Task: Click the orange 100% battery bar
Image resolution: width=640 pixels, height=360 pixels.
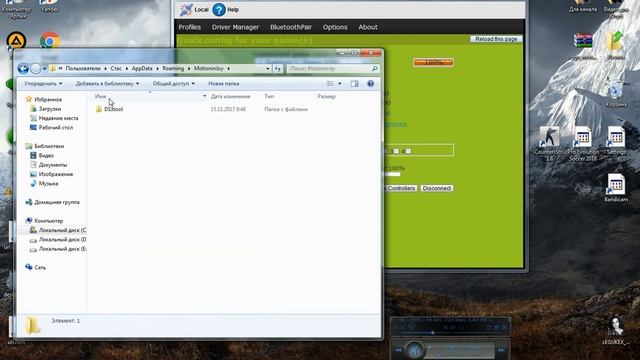Action: pyautogui.click(x=433, y=62)
